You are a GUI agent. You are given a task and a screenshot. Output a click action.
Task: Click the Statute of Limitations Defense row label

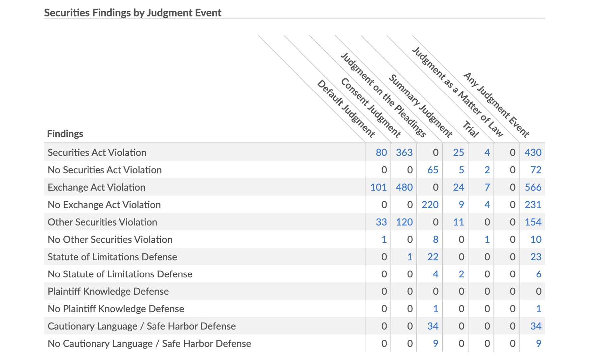(x=112, y=257)
